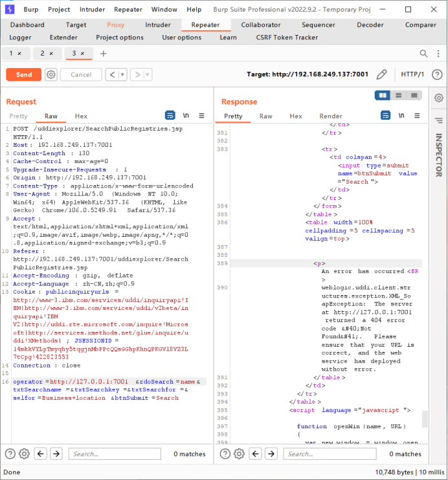Screen dimensions: 448x480
Task: Select the request Hex view tab
Action: click(81, 116)
